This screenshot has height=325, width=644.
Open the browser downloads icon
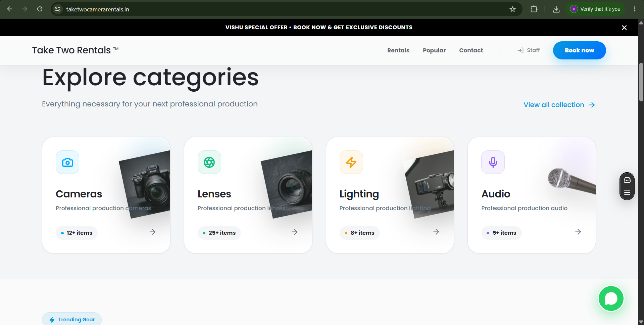click(x=556, y=9)
